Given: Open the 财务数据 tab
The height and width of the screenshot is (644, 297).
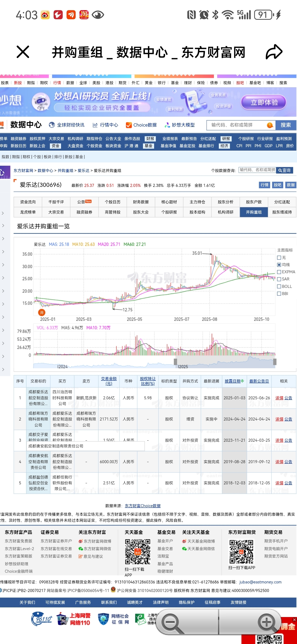Looking at the screenshot, I should [x=141, y=202].
